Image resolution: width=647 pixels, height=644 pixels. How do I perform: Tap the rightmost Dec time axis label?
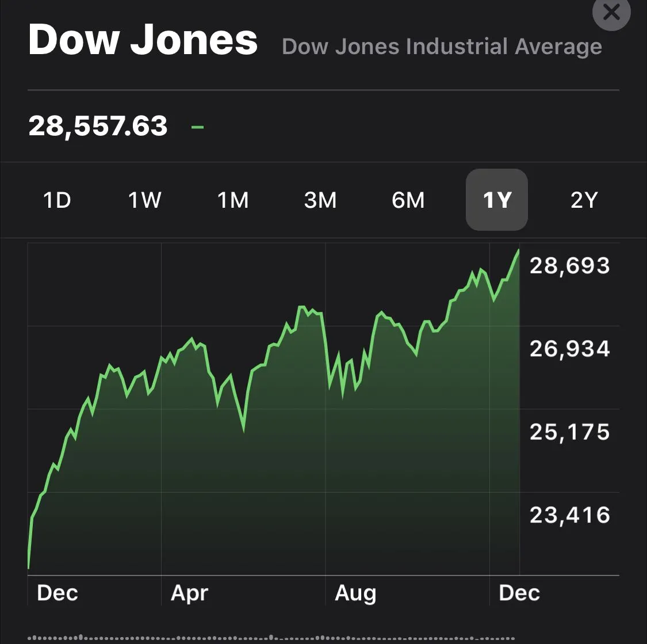point(519,593)
